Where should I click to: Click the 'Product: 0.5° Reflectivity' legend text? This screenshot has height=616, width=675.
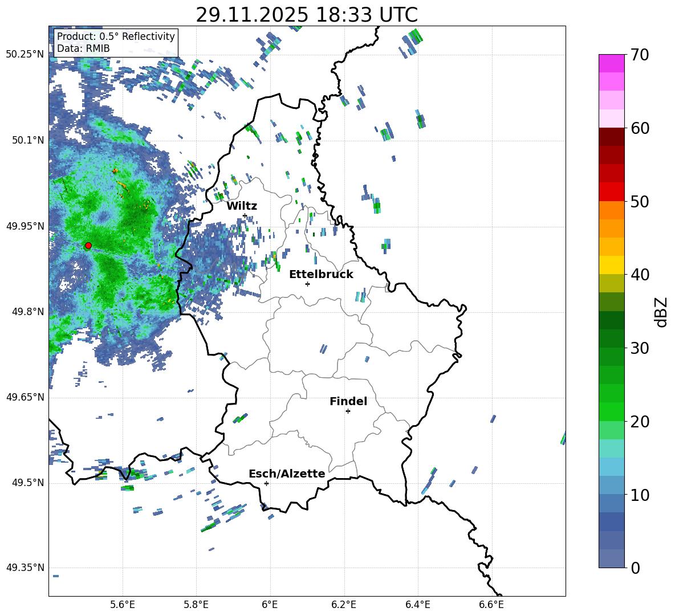click(116, 36)
